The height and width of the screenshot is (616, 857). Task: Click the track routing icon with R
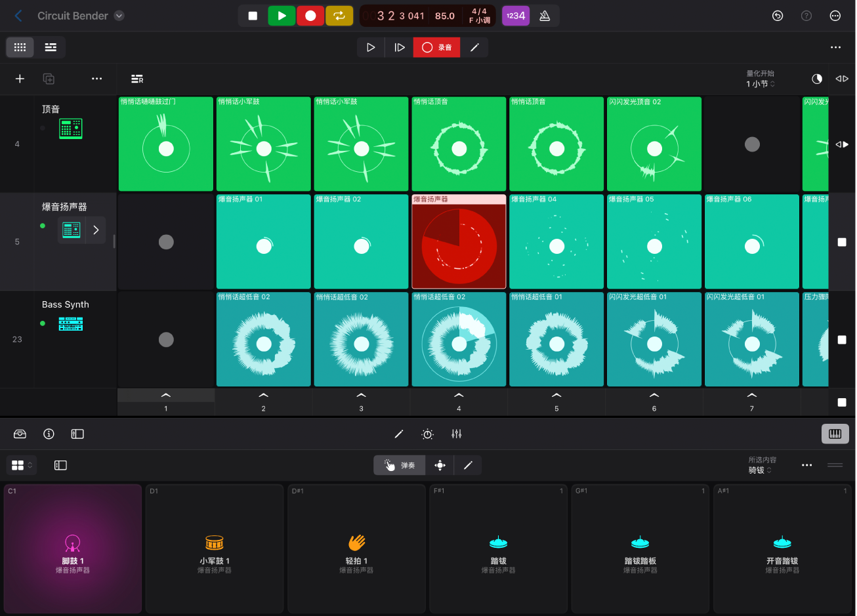pyautogui.click(x=137, y=79)
